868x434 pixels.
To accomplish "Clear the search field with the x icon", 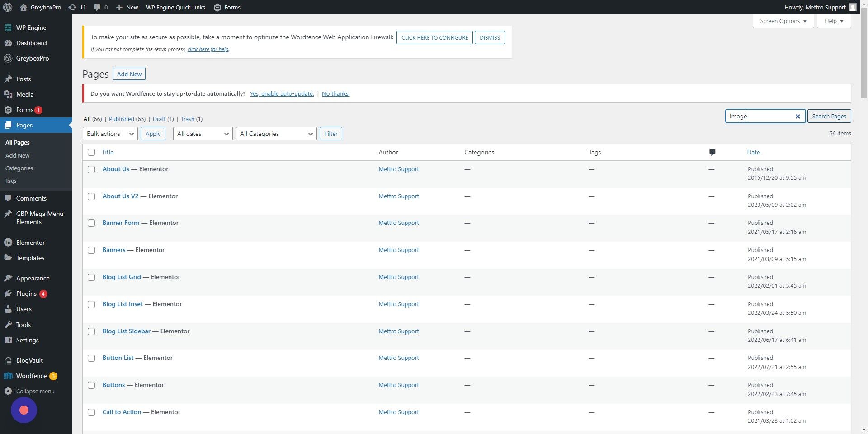I will point(797,117).
